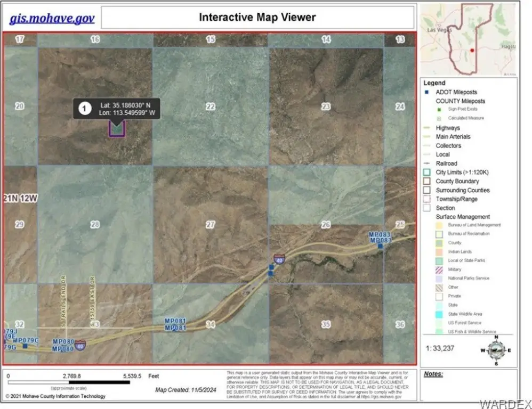Click the ADOT Mileposts legend symbol
The image size is (532, 409).
coord(427,92)
